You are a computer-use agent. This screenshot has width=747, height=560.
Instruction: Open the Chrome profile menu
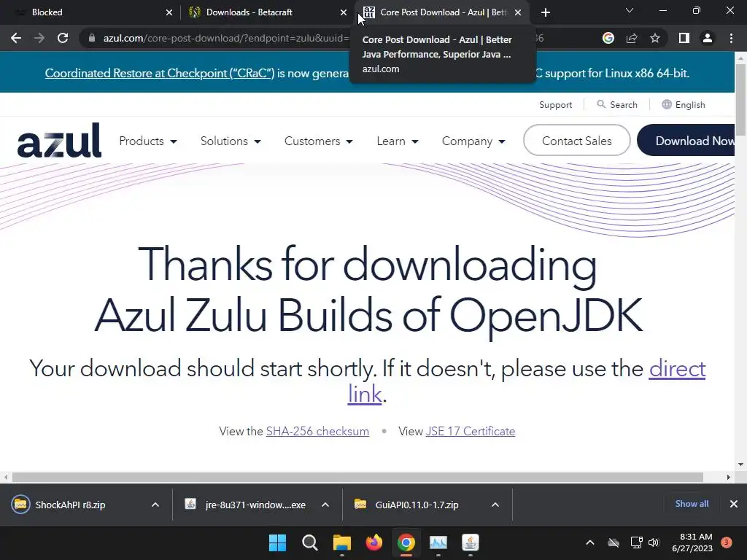(708, 38)
